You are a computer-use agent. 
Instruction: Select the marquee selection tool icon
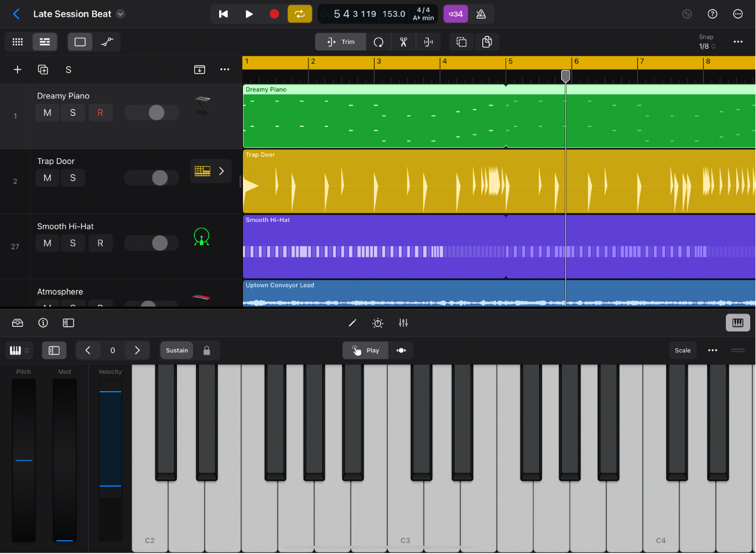tap(461, 42)
